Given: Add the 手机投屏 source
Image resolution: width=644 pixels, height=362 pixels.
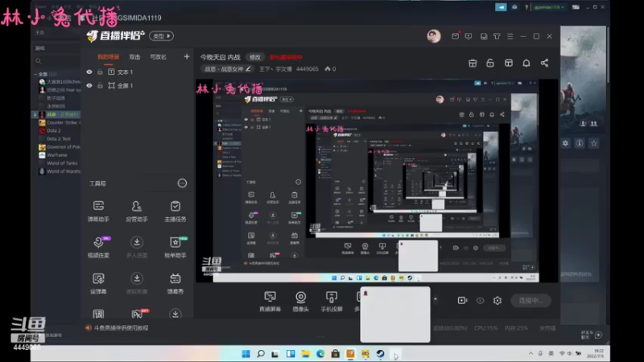Looking at the screenshot, I should (332, 301).
